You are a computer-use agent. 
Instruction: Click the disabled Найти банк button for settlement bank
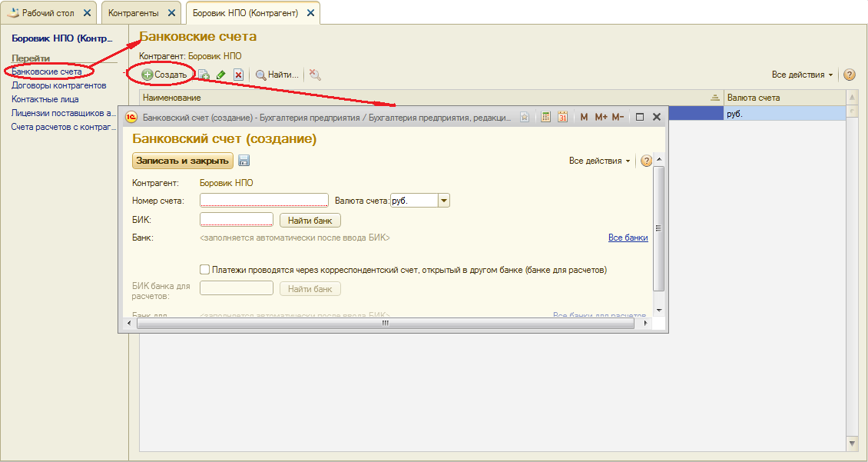point(310,288)
